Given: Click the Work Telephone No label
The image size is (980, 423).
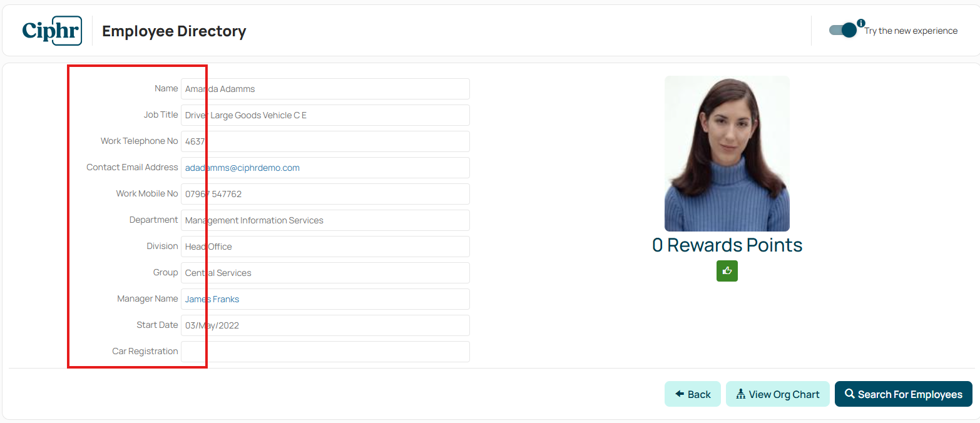Looking at the screenshot, I should [140, 141].
